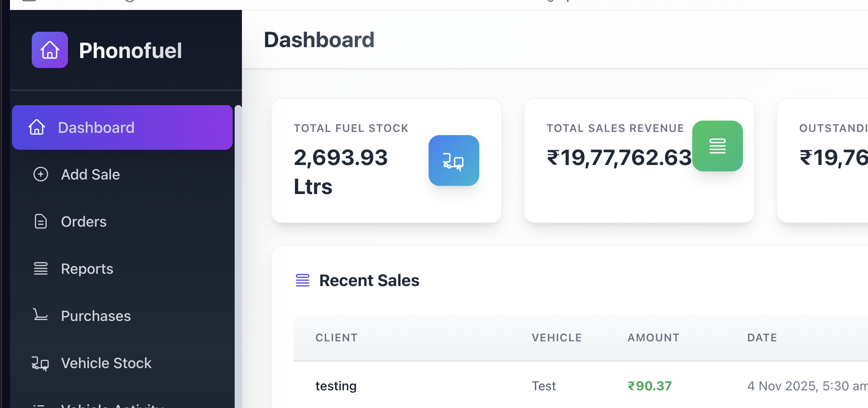Click the Total Sales Revenue amount

tap(618, 159)
